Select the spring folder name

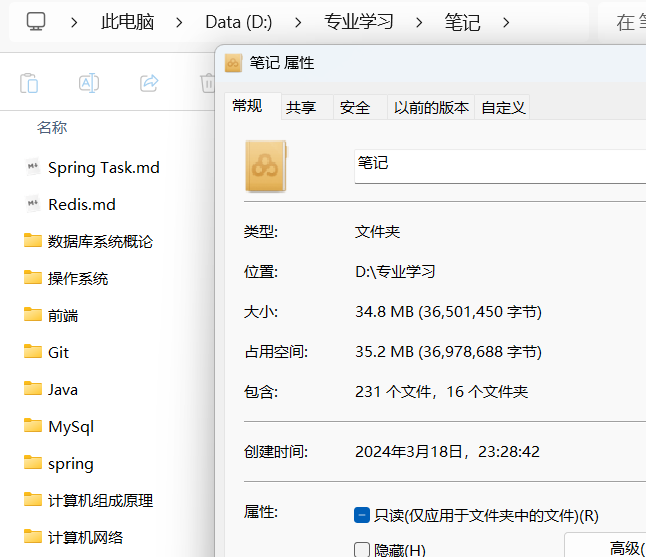(70, 464)
